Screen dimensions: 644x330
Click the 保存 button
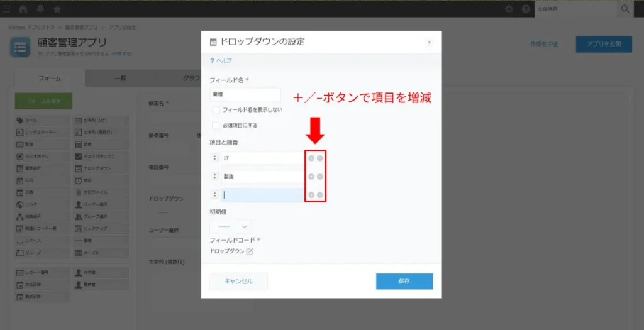pos(404,282)
